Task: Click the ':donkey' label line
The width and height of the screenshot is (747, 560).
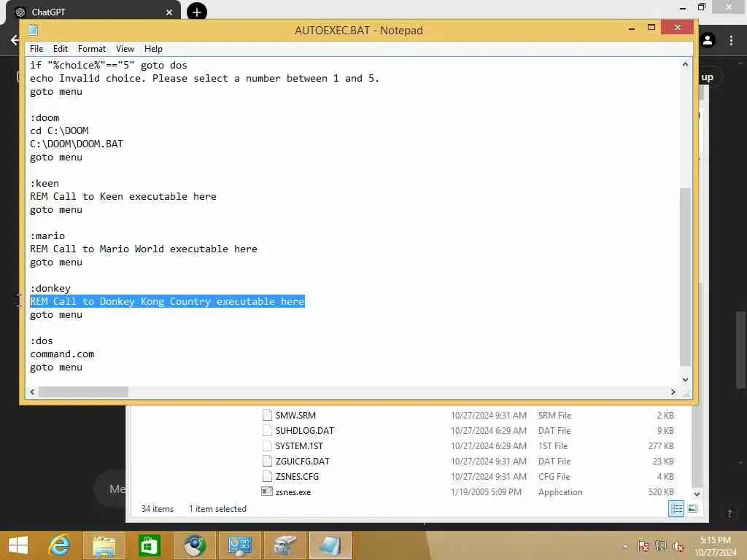Action: (50, 288)
